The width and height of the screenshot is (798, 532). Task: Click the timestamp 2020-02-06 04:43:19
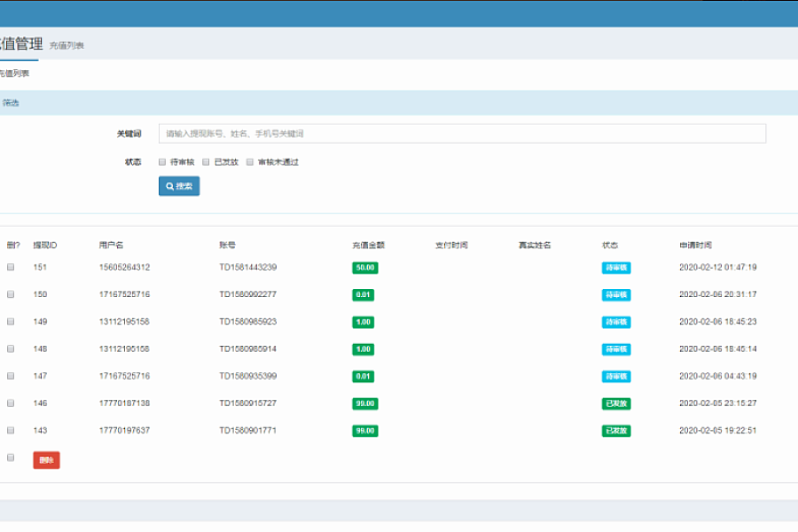[718, 376]
